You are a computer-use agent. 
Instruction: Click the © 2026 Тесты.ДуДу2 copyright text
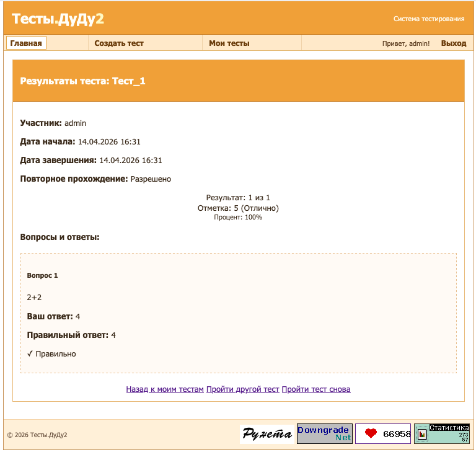37,435
